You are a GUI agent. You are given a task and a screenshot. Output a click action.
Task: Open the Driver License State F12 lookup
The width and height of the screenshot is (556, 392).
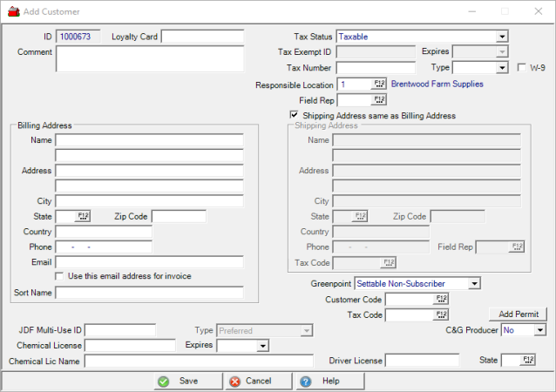pos(528,360)
